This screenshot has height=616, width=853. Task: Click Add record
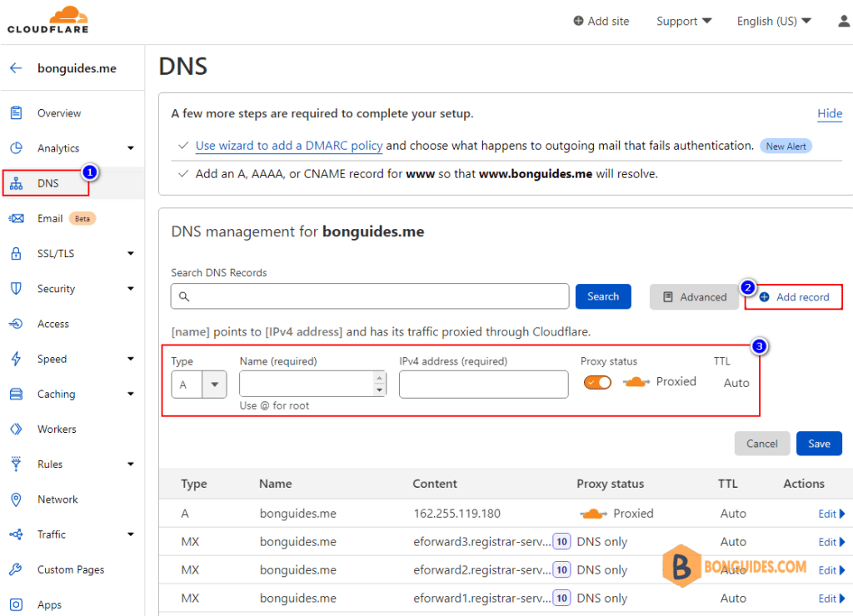coord(794,297)
